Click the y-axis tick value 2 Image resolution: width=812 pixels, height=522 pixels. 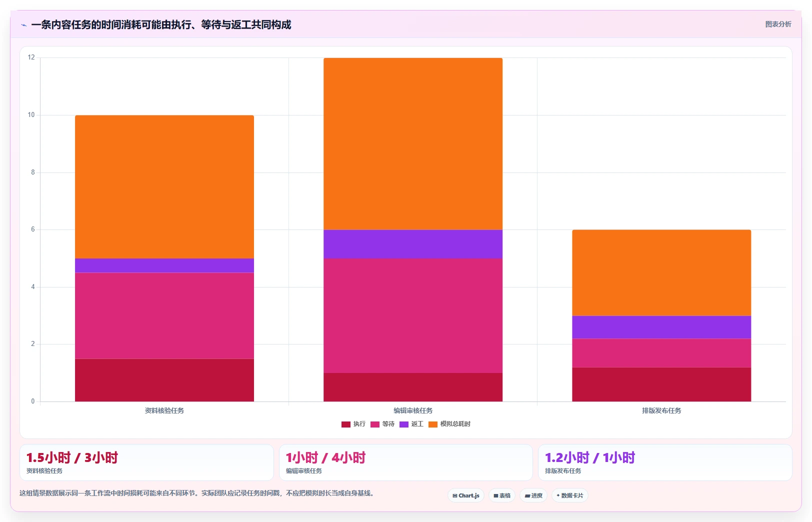click(33, 344)
